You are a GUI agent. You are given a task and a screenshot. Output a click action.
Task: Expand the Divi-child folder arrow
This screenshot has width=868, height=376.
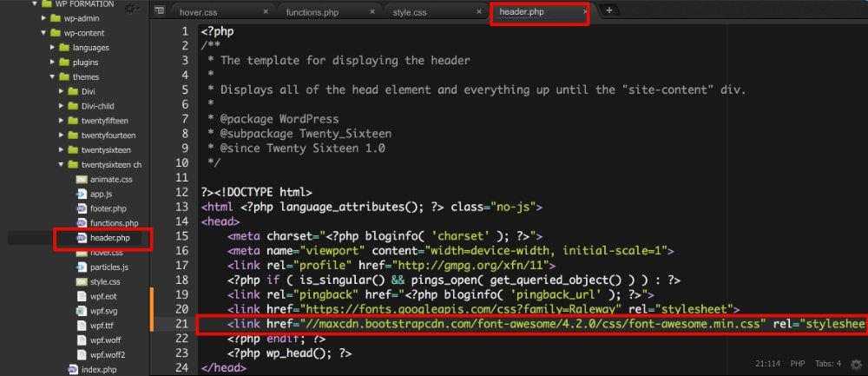[x=62, y=106]
